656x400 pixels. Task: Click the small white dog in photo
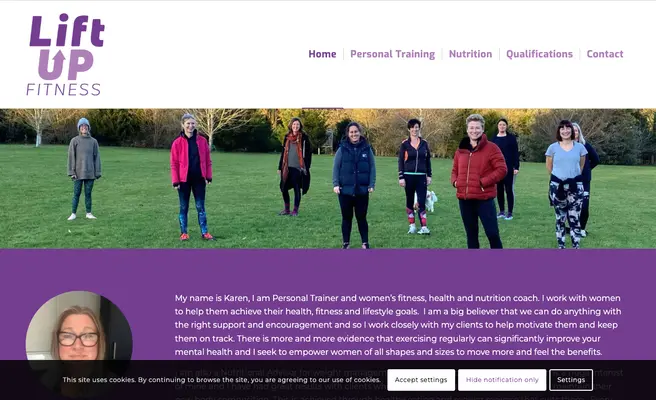[x=429, y=201]
